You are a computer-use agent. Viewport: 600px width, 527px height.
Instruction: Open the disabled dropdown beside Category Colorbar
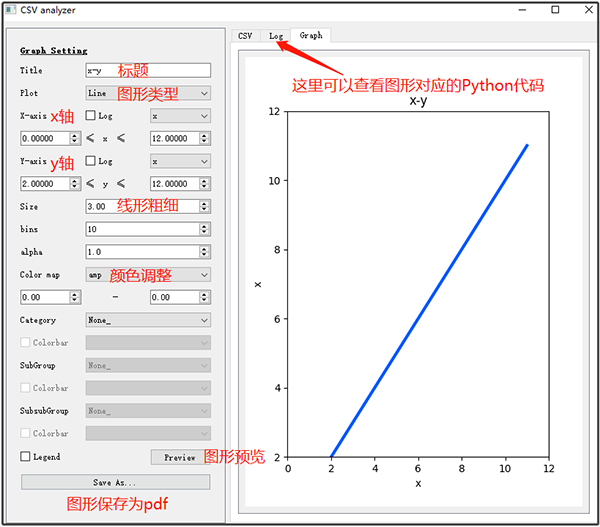point(148,343)
